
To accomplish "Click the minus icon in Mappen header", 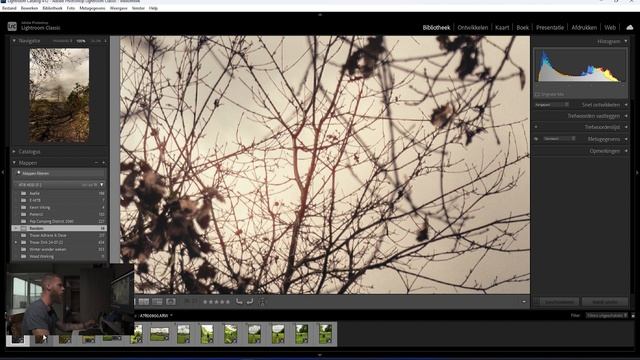I will tap(96, 163).
